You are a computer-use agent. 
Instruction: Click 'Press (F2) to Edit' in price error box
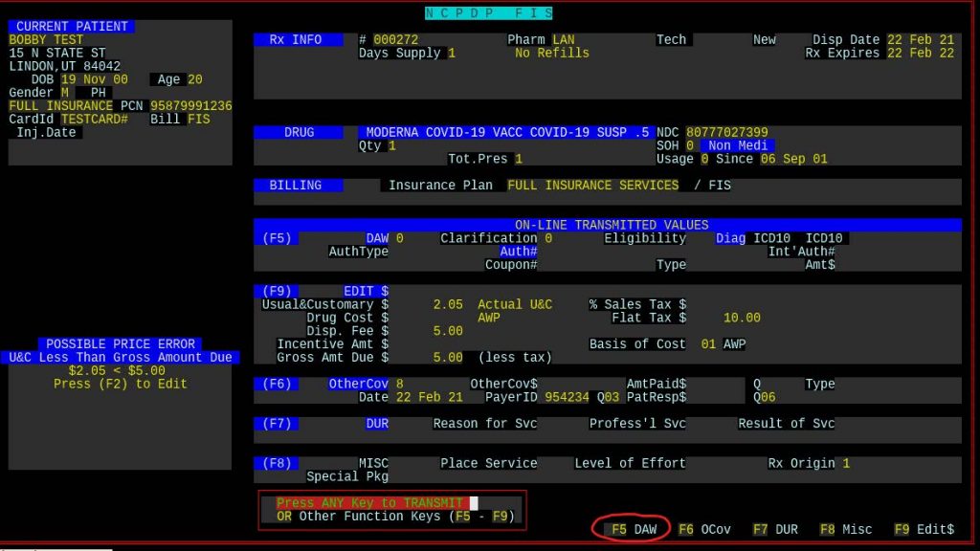click(x=121, y=384)
